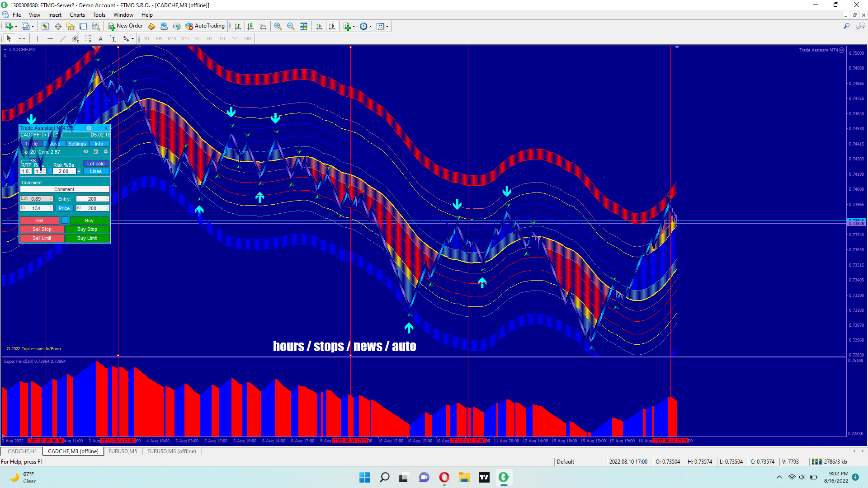
Task: Toggle the blue square between Sell and Buy
Action: [65, 221]
